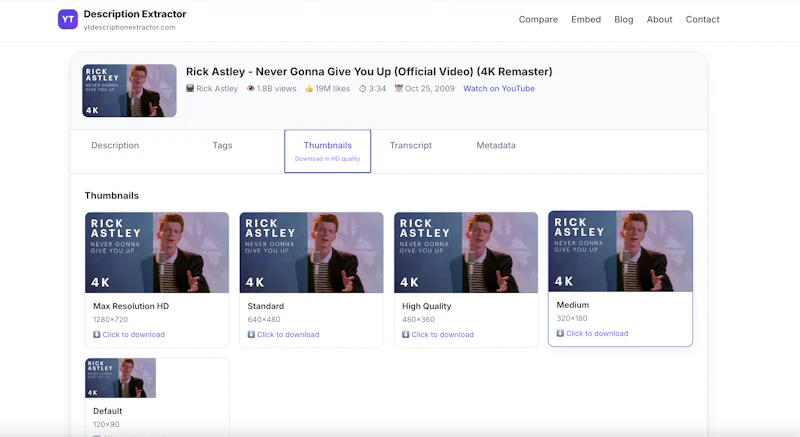Image resolution: width=800 pixels, height=437 pixels.
Task: Click the Standard thumbnail image
Action: pos(311,252)
